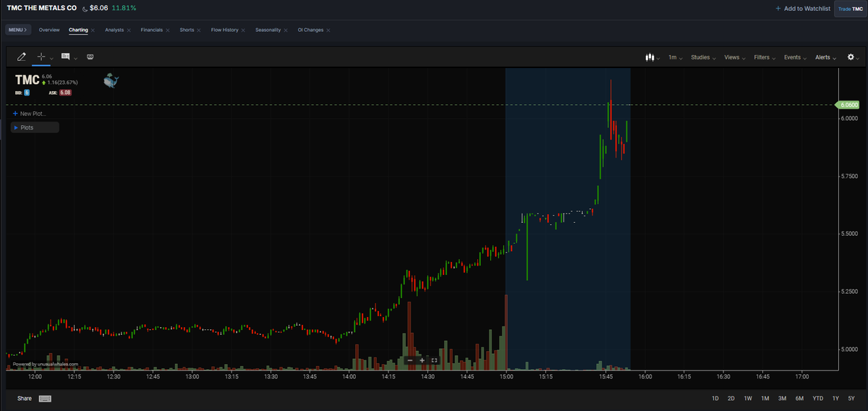Set chart range to 1W

(x=748, y=399)
